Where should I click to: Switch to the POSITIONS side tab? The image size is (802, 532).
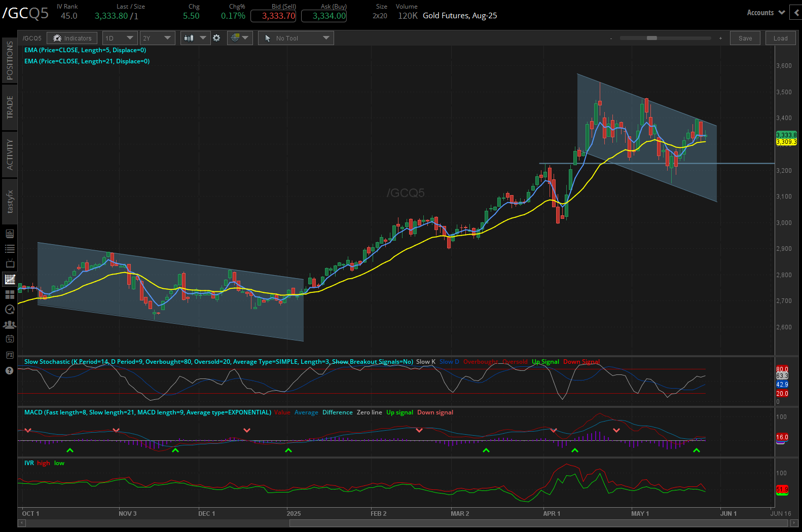tap(10, 60)
